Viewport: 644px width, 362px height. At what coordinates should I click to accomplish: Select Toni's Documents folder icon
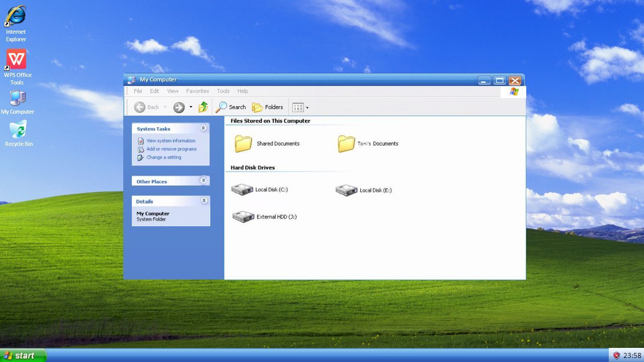tap(346, 144)
